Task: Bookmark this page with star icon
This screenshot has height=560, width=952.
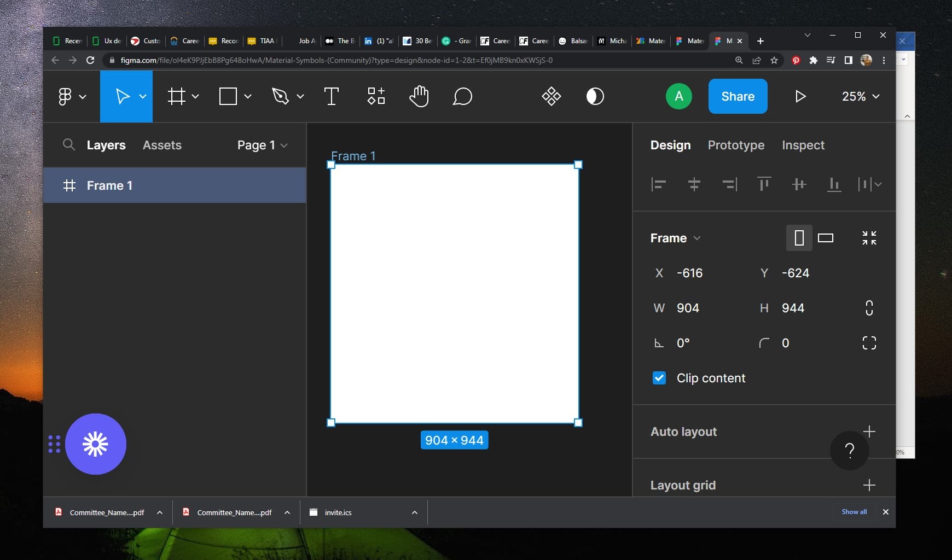Action: (774, 60)
